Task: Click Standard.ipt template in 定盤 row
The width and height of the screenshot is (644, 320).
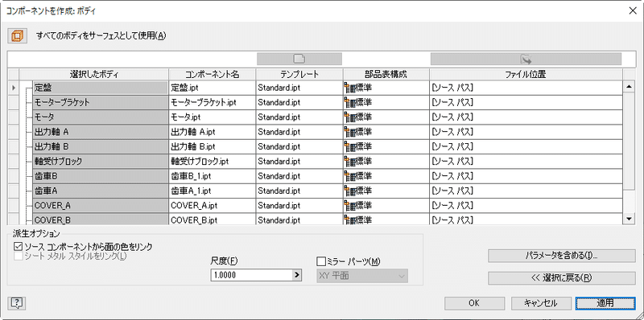Action: [x=299, y=88]
